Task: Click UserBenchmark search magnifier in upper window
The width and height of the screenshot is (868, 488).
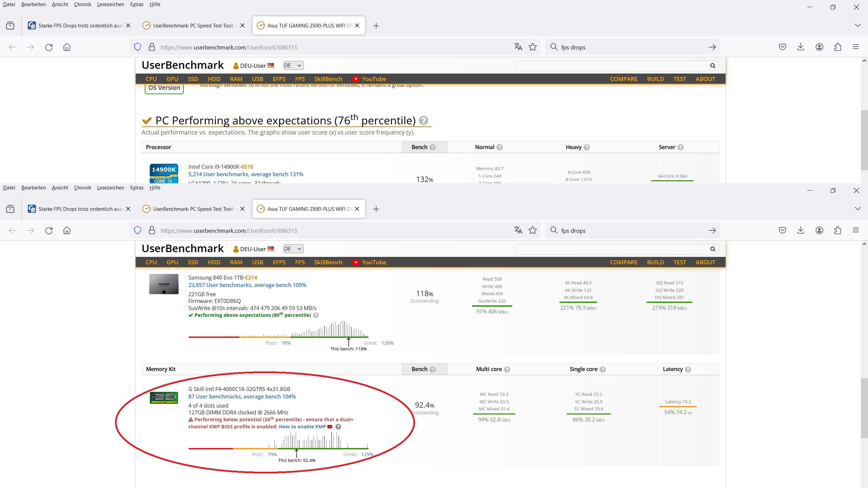Action: (x=713, y=66)
